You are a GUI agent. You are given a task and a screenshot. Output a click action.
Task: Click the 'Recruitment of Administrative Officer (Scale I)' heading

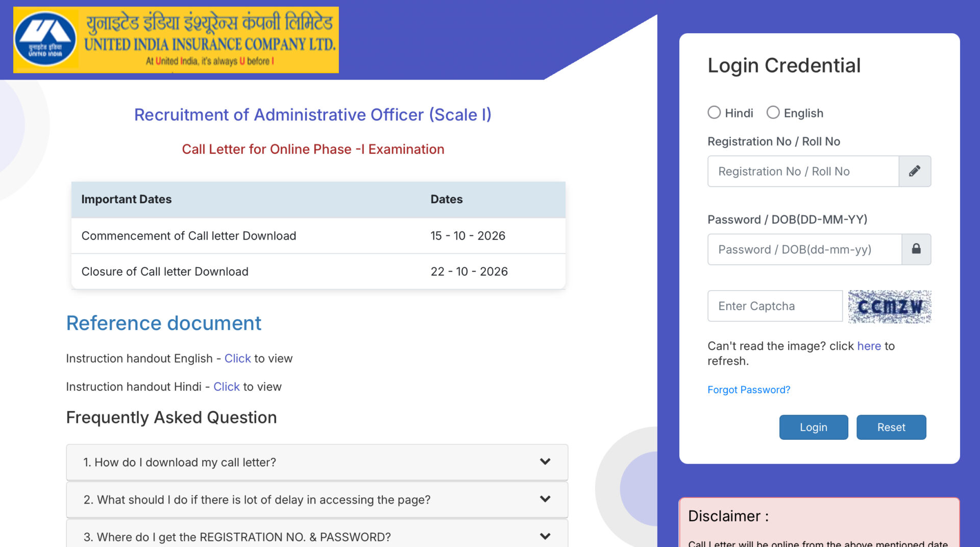tap(313, 114)
